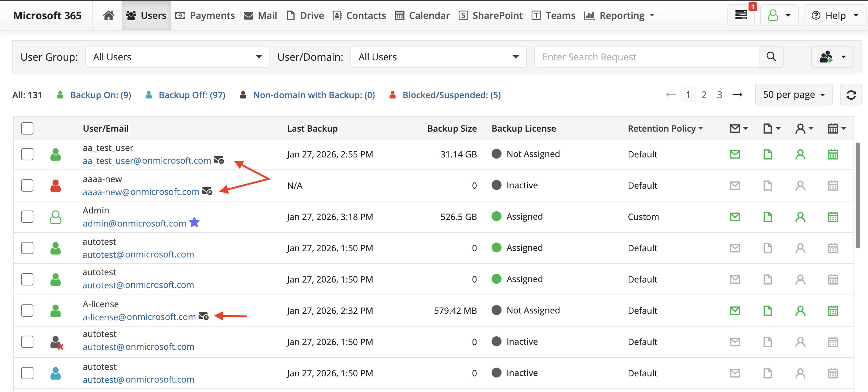
Task: Open the user account dropdown in top bar
Action: tap(779, 15)
